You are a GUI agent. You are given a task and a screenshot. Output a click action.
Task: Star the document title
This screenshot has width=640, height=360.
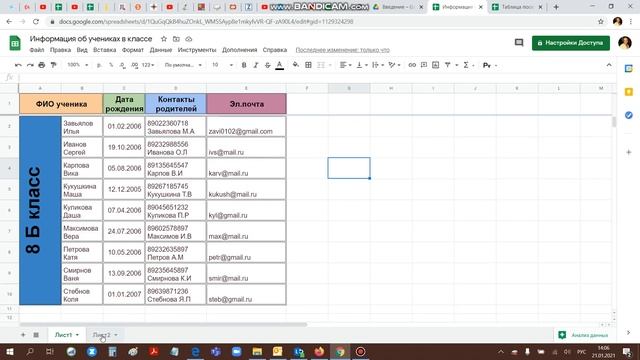pyautogui.click(x=164, y=39)
